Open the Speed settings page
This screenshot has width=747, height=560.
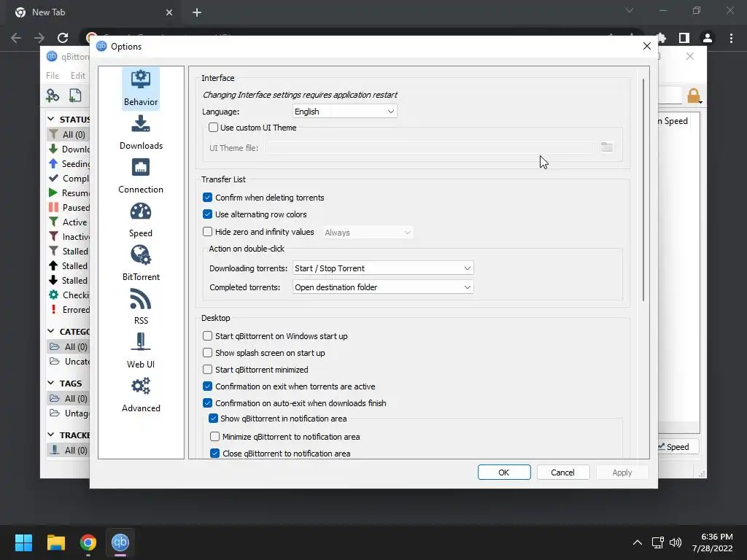coord(141,220)
